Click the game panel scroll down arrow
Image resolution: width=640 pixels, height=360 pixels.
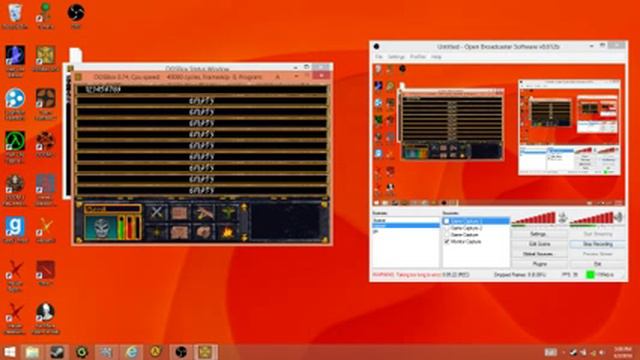pos(244,237)
